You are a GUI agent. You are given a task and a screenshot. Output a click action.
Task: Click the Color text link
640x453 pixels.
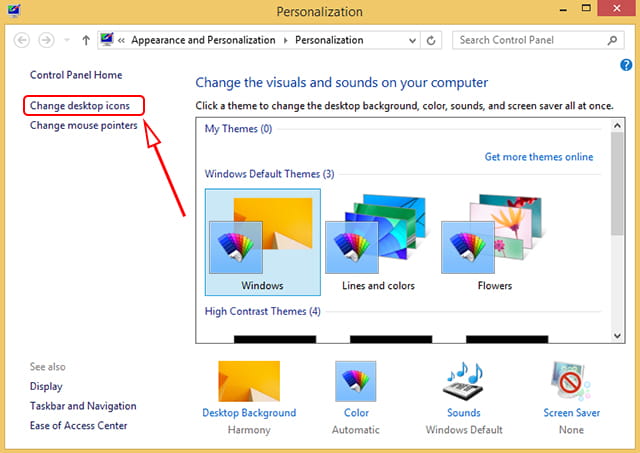(x=356, y=413)
